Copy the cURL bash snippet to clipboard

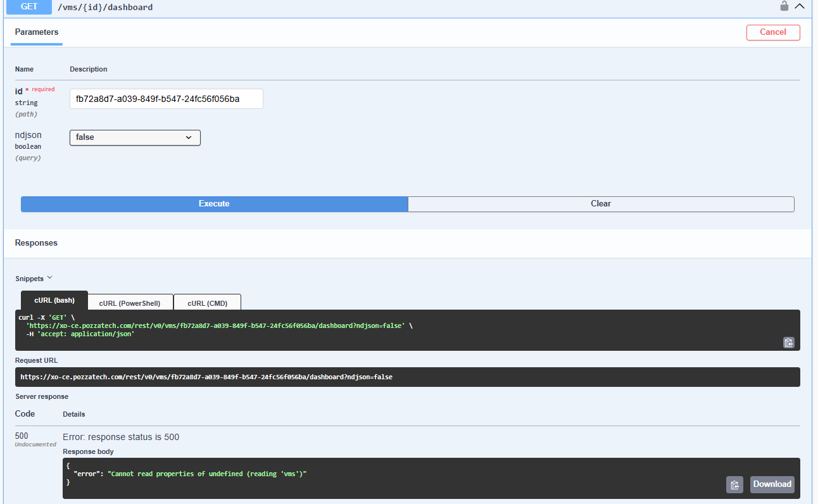click(x=788, y=342)
